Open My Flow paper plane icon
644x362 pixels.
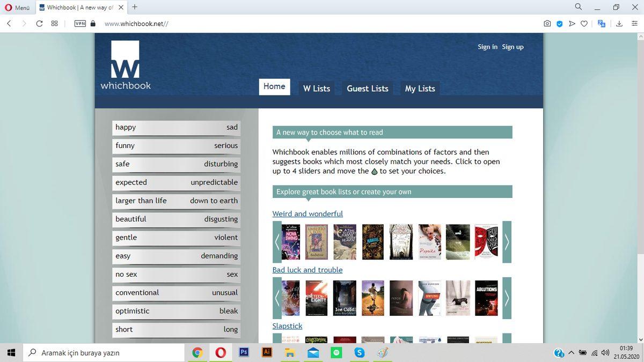point(572,24)
